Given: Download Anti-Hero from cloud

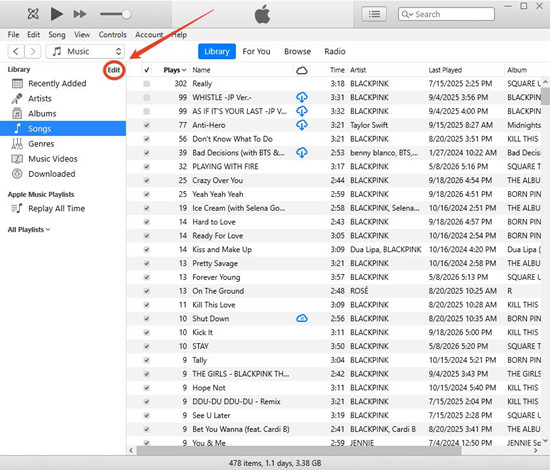Looking at the screenshot, I should pos(302,125).
